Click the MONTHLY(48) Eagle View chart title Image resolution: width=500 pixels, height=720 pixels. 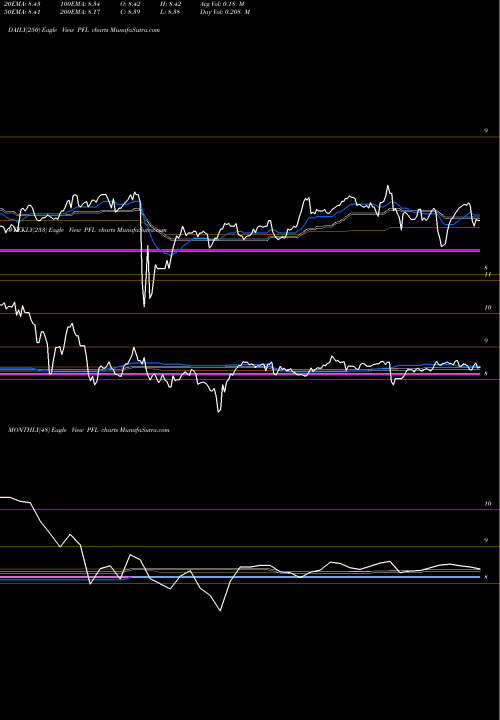pos(89,430)
